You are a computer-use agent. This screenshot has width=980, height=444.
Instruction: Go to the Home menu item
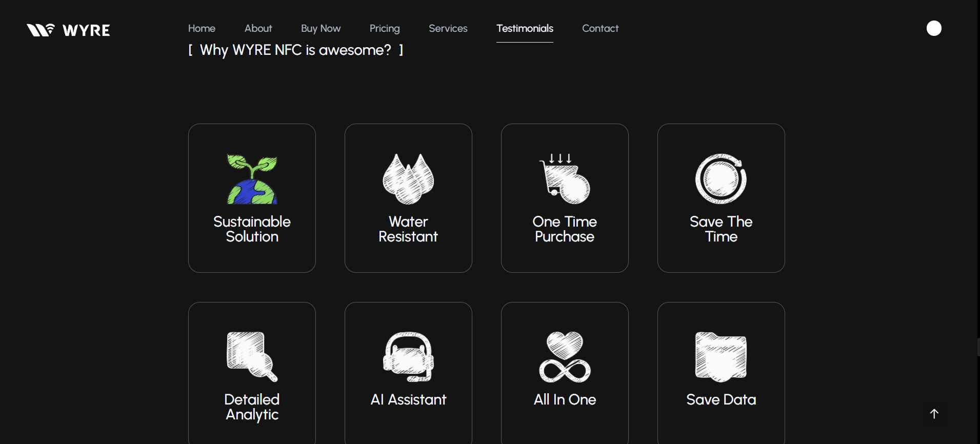tap(202, 28)
